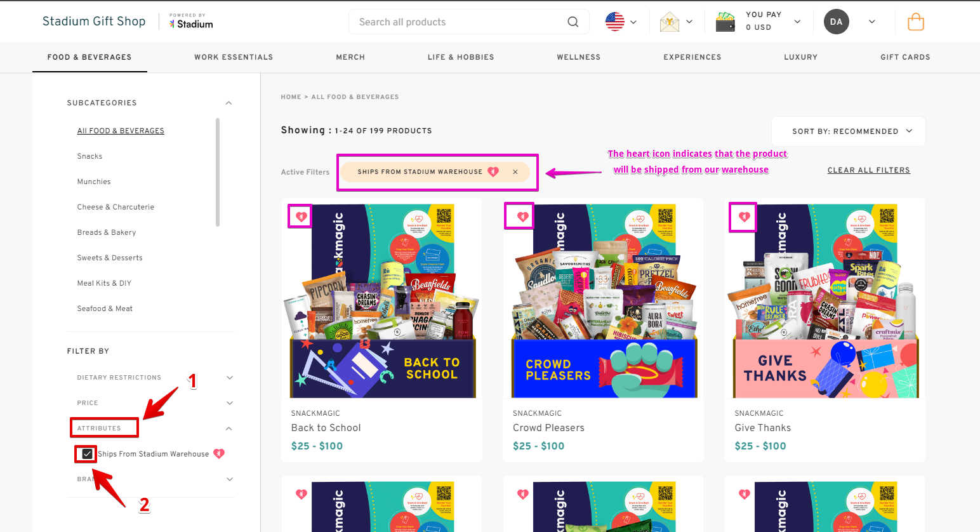Open the Food & Beverages tab

89,57
